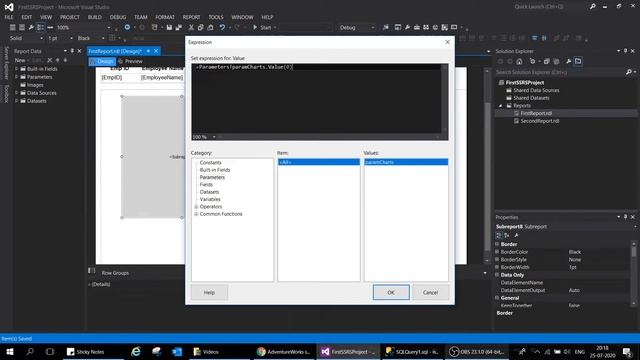Select Shared Data Sources in Solution Explorer
The width and height of the screenshot is (640, 360).
[536, 90]
